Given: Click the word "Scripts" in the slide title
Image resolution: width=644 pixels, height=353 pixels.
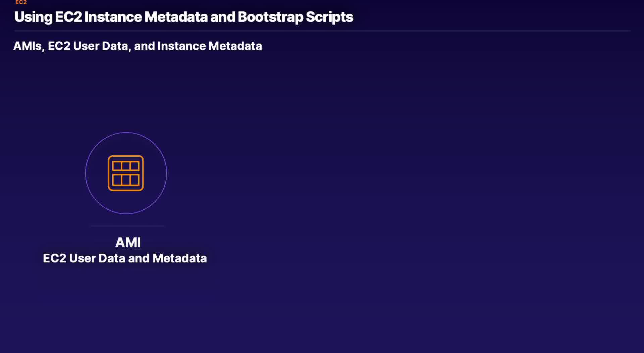Looking at the screenshot, I should tap(329, 17).
